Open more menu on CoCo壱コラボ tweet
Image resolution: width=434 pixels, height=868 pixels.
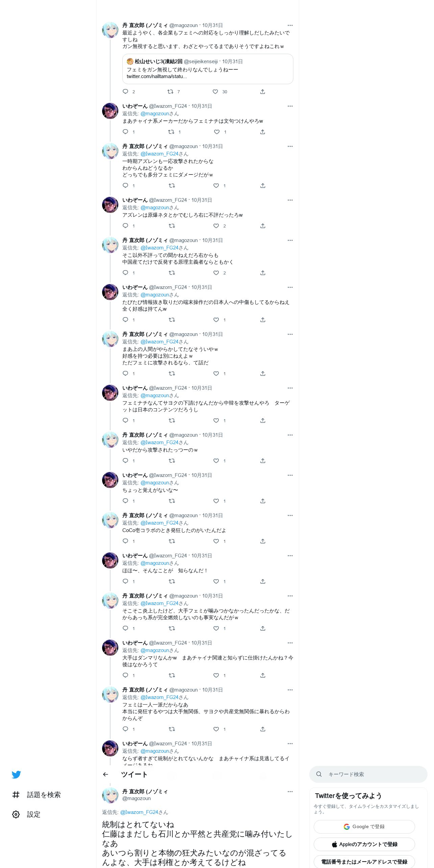click(290, 515)
